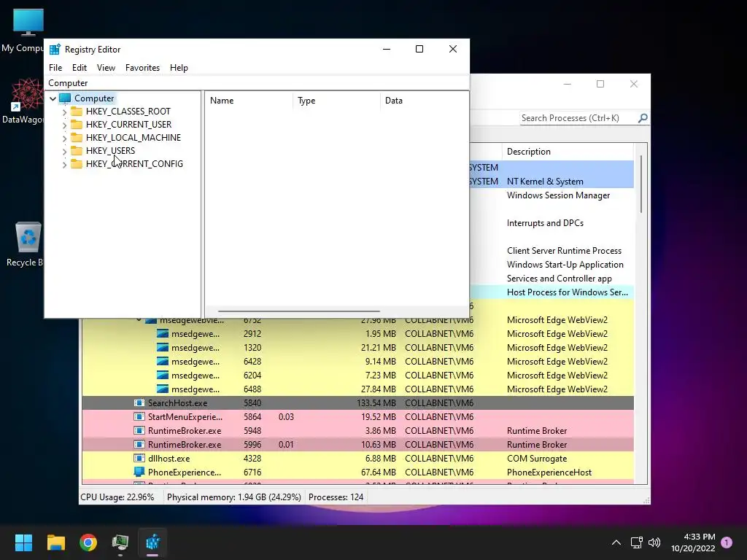Sort registry values by Type column
747x560 pixels.
pyautogui.click(x=336, y=101)
